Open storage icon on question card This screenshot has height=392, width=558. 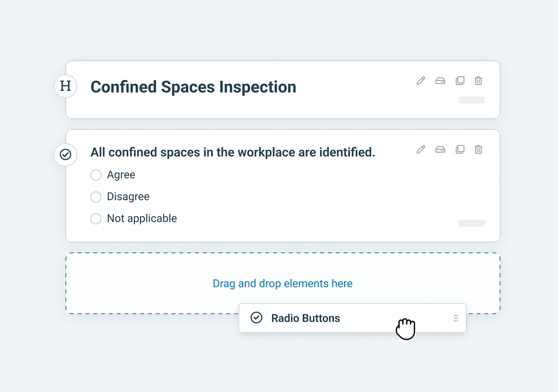[440, 149]
